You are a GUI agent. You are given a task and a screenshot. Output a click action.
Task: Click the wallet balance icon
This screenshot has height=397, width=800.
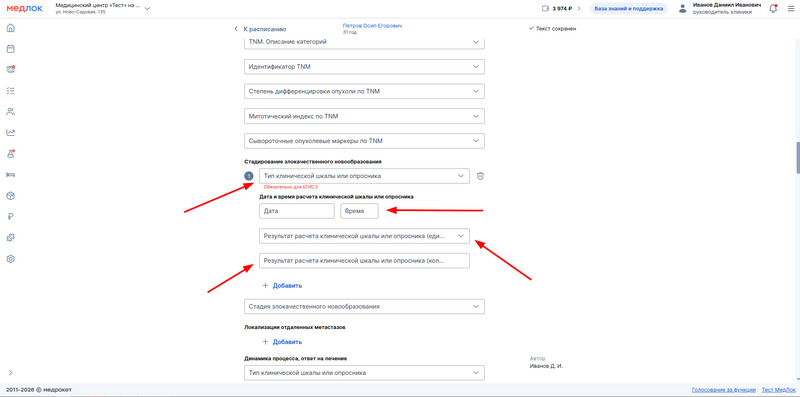545,9
